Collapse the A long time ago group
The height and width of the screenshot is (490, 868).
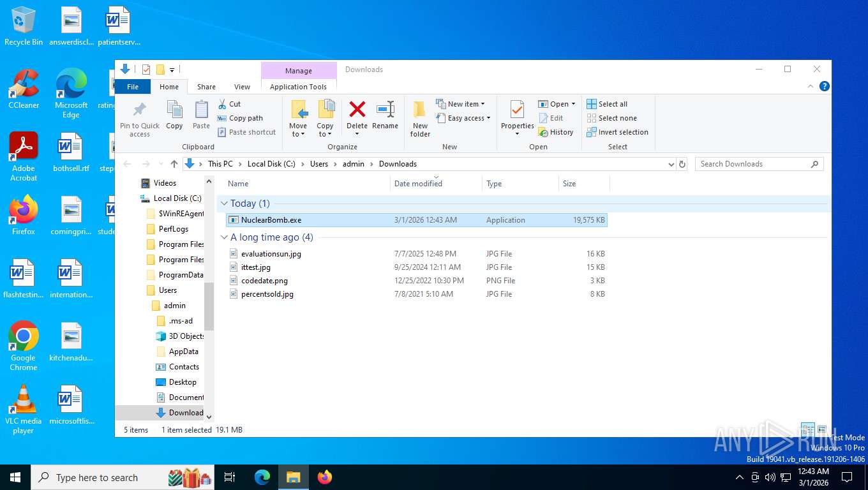click(x=224, y=237)
